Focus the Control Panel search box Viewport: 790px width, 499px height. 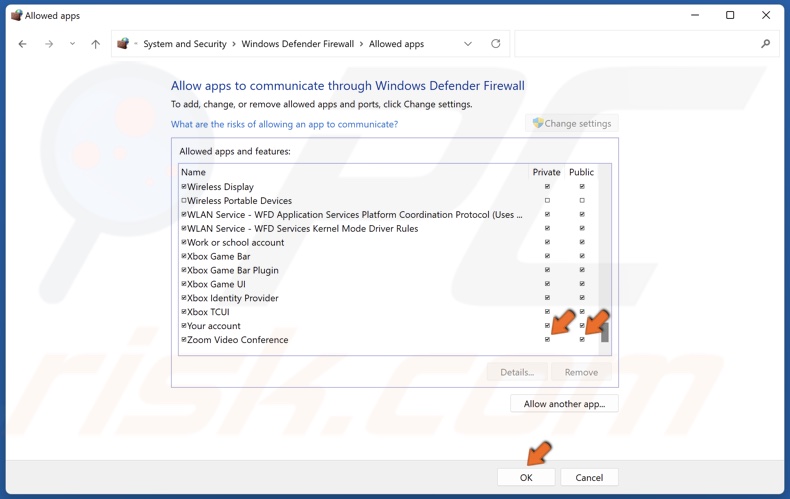point(646,44)
